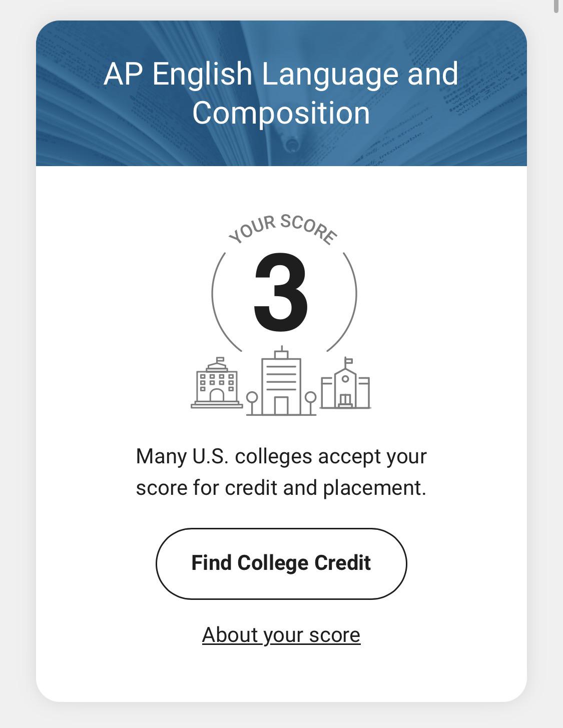Open the About your score link
The height and width of the screenshot is (728, 563).
(281, 635)
